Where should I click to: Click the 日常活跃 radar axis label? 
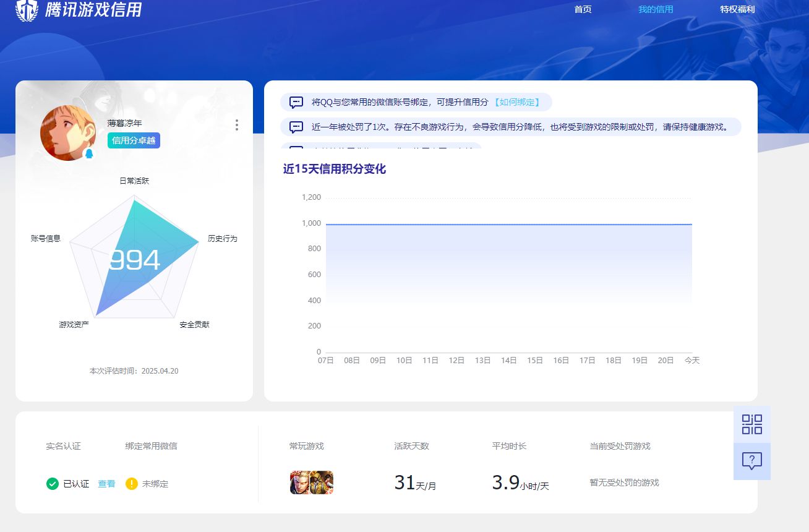point(134,181)
